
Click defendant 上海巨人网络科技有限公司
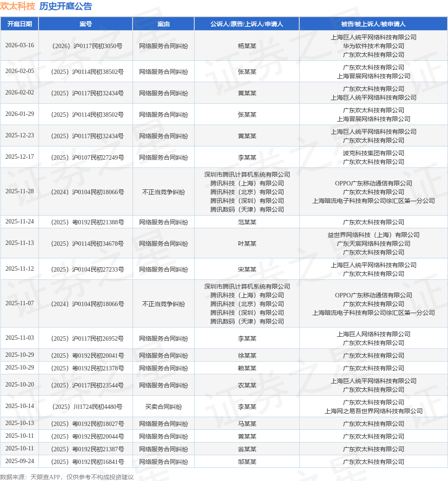coord(374,334)
